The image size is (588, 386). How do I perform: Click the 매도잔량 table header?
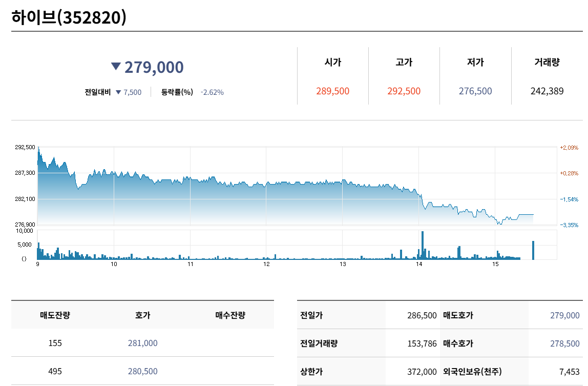[x=55, y=315]
